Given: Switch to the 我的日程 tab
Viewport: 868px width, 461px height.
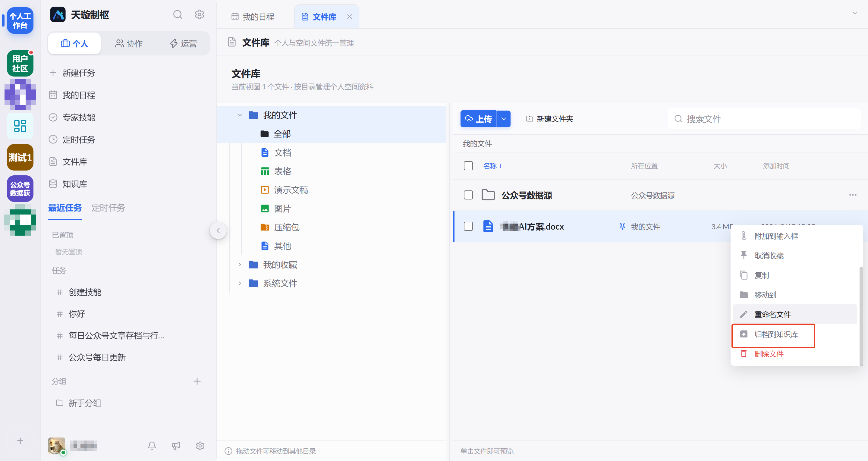Looking at the screenshot, I should 253,17.
